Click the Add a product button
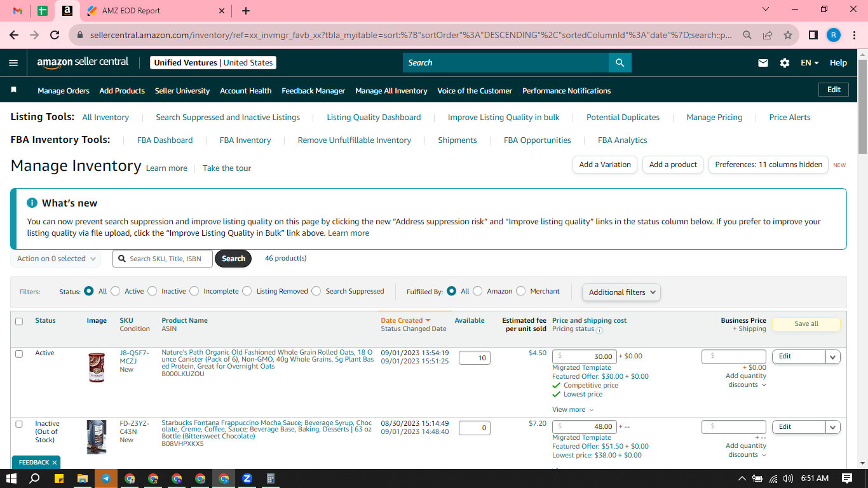 (674, 165)
